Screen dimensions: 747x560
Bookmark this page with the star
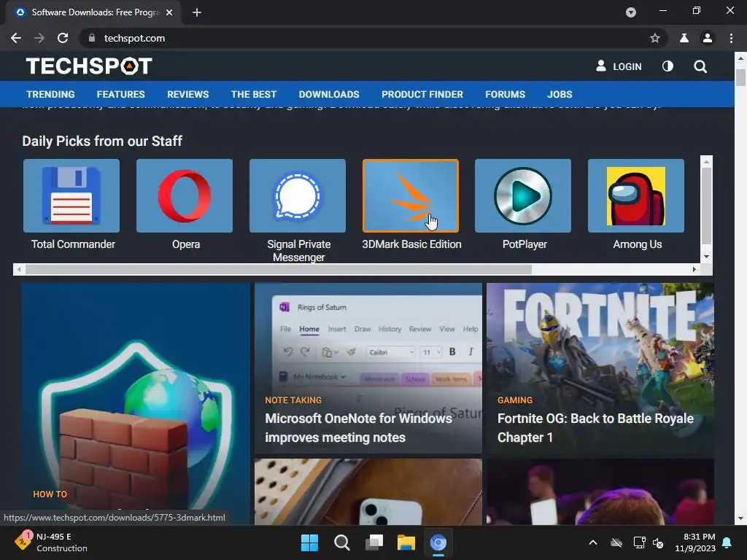point(655,38)
